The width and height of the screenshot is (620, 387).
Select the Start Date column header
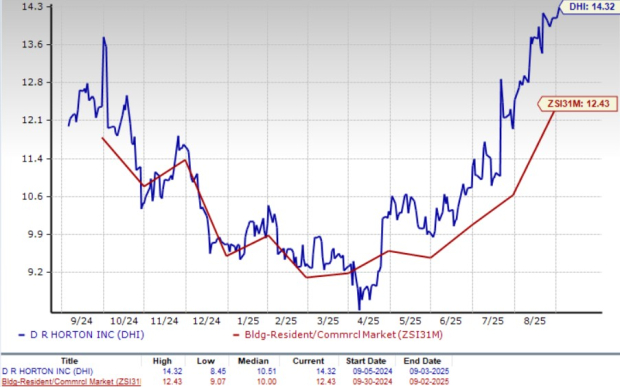click(366, 361)
